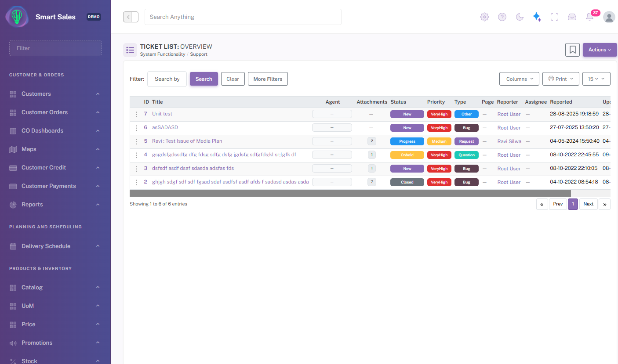Screen dimensions: 618x364
Task: Toggle fullscreen mode icon
Action: 554,17
